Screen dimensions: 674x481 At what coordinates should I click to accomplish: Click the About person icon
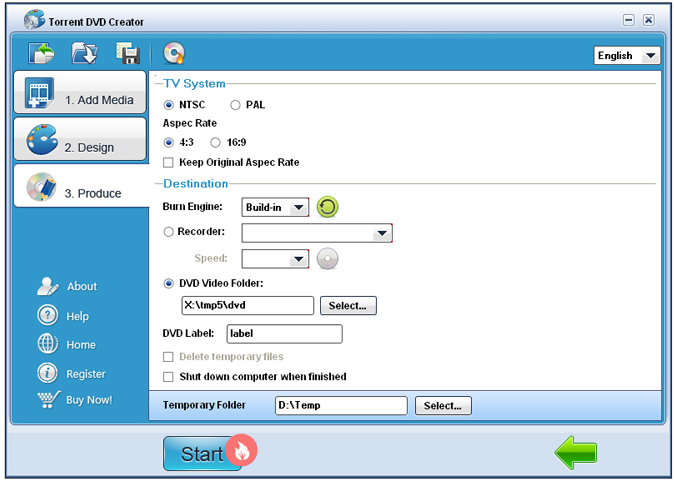[47, 286]
